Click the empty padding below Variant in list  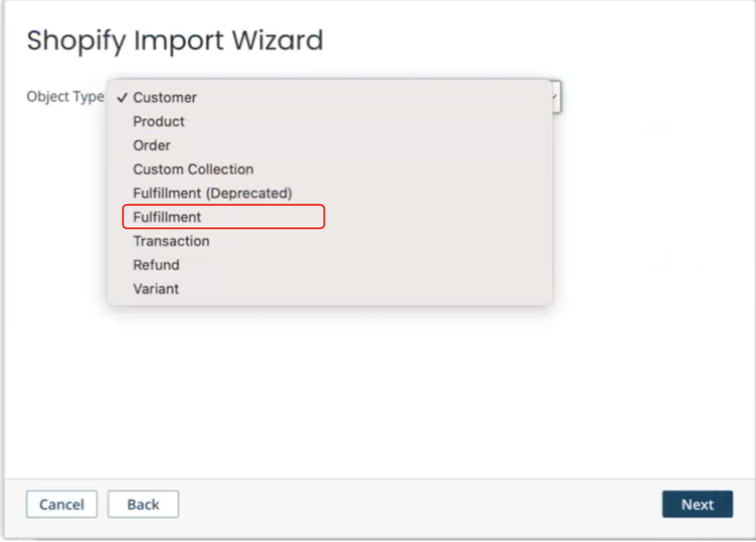[330, 303]
